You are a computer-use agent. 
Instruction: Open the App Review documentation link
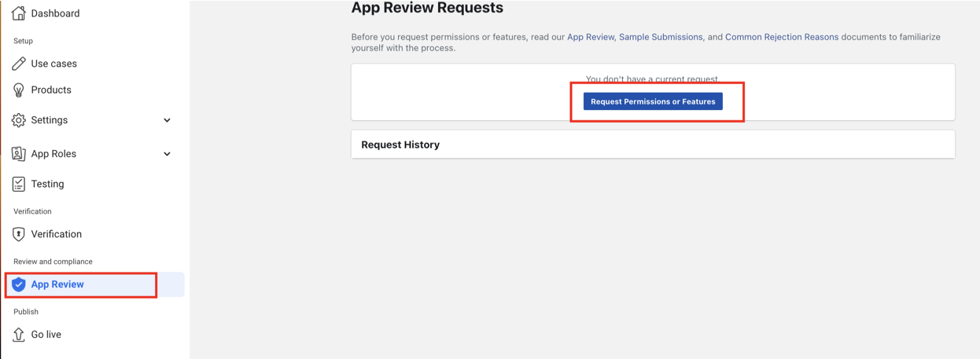tap(590, 37)
